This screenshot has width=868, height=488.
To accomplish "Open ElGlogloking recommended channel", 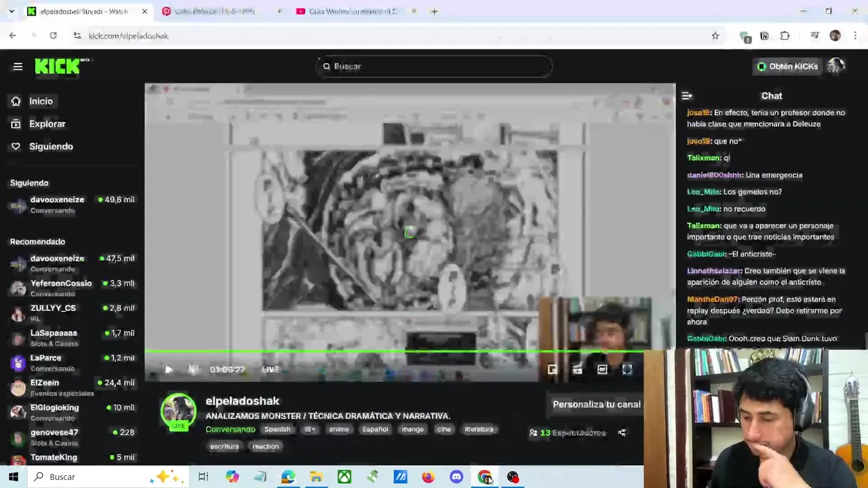I will [x=72, y=412].
